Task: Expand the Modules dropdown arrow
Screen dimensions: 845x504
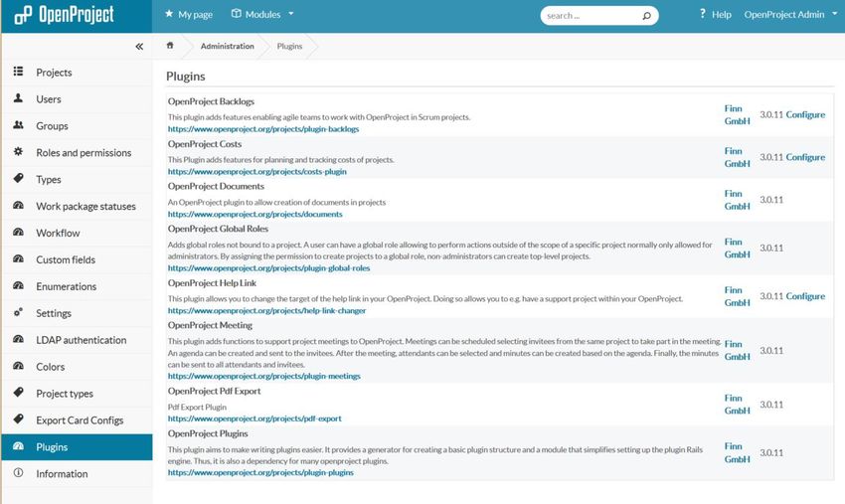Action: tap(291, 14)
